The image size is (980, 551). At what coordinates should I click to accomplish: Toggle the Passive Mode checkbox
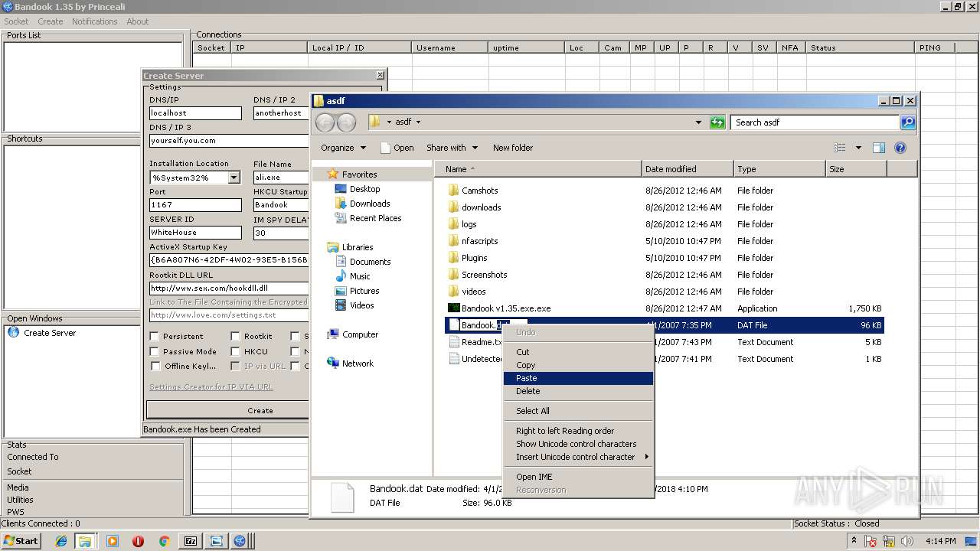click(155, 351)
